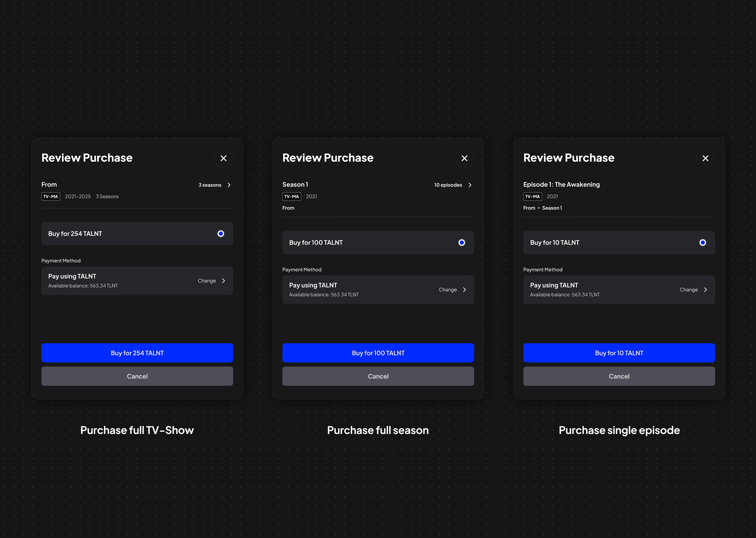Screen dimensions: 756x538
Task: Expand the 10 episodes chevron
Action: click(x=470, y=185)
